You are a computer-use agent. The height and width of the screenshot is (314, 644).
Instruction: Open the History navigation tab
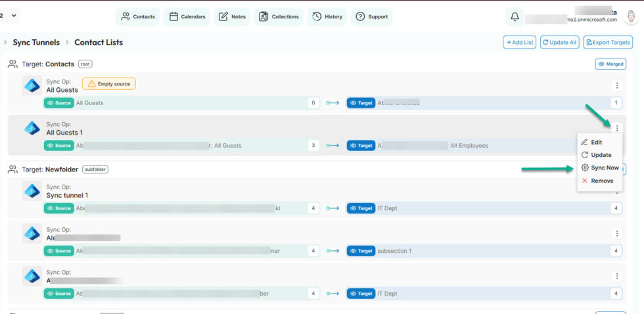point(327,17)
